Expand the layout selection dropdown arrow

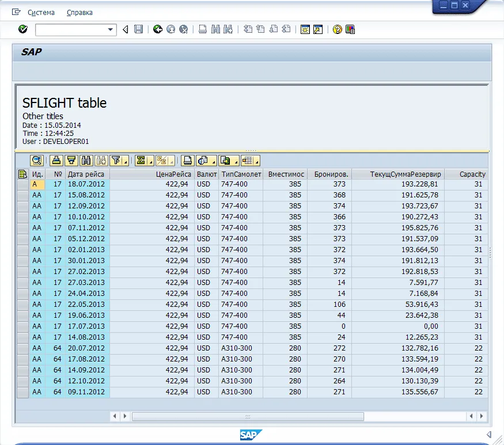(257, 161)
